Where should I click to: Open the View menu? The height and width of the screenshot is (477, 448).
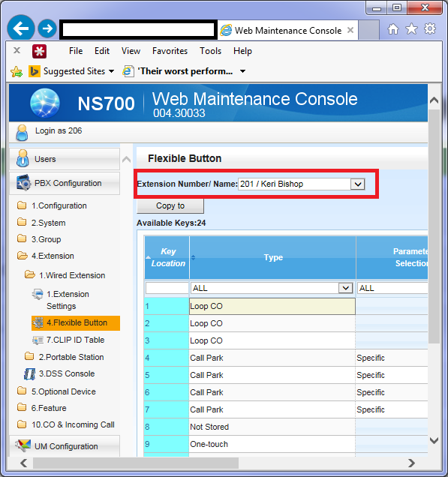tap(131, 51)
